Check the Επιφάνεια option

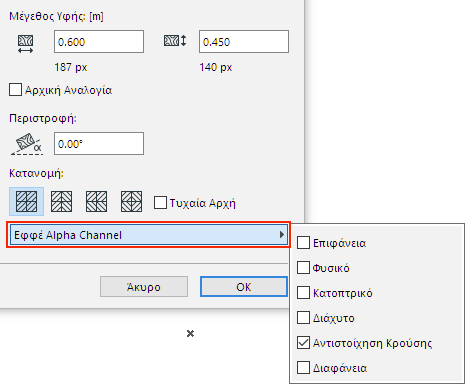[x=303, y=243]
